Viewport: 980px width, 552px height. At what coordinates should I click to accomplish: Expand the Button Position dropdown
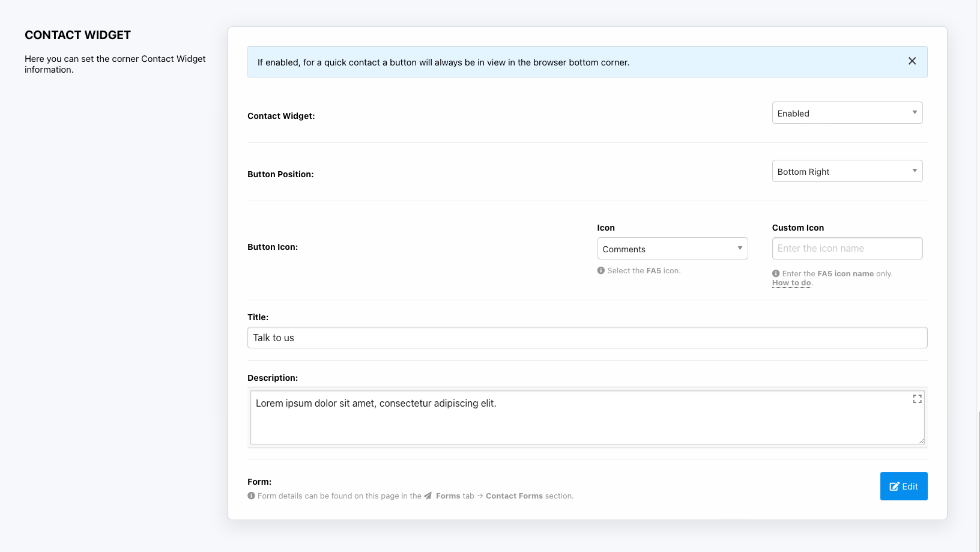(847, 171)
